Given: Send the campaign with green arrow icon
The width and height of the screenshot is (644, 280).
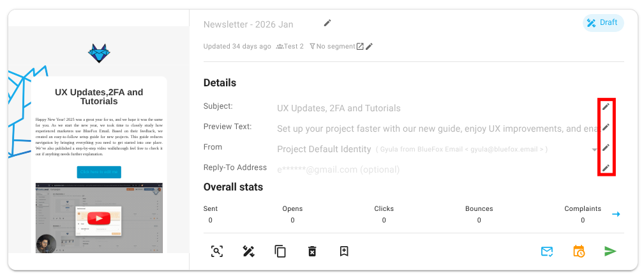Looking at the screenshot, I should pyautogui.click(x=610, y=251).
